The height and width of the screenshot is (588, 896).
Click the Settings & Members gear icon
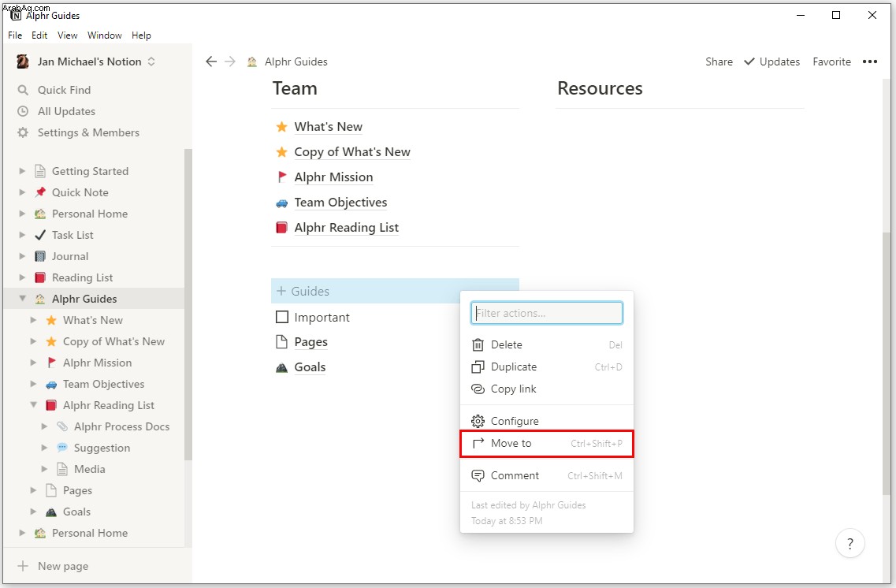[x=23, y=132]
